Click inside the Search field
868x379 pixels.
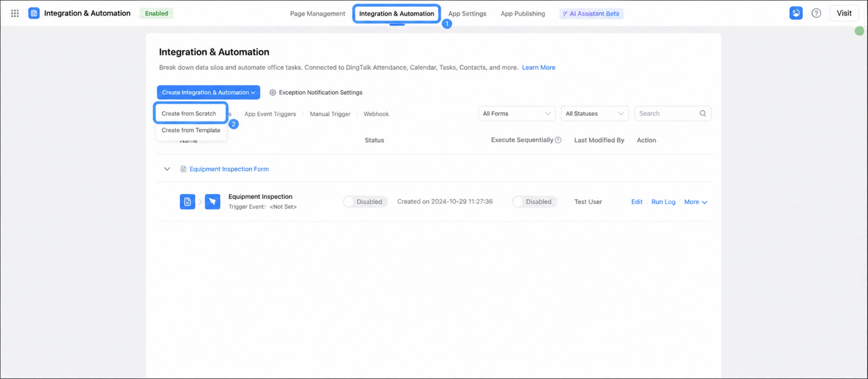tap(667, 113)
